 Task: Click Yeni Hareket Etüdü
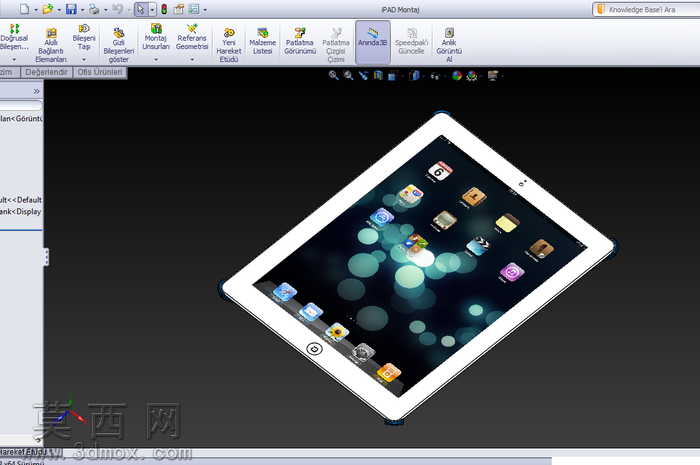tap(229, 46)
